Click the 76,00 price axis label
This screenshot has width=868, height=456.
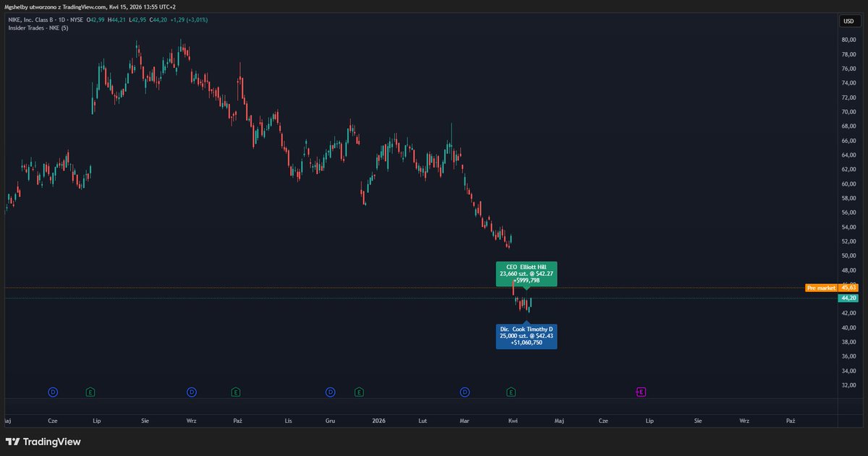point(848,69)
